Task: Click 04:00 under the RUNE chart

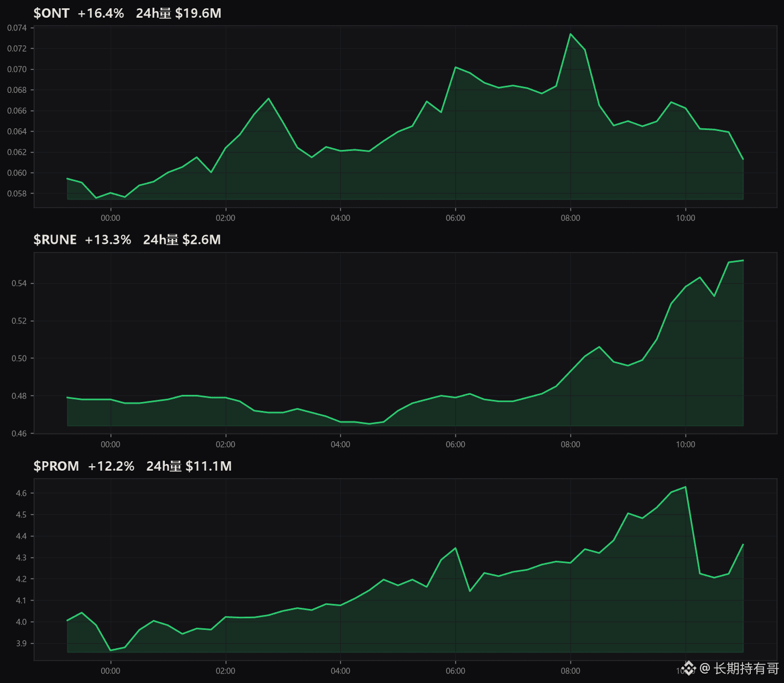Action: coord(340,444)
